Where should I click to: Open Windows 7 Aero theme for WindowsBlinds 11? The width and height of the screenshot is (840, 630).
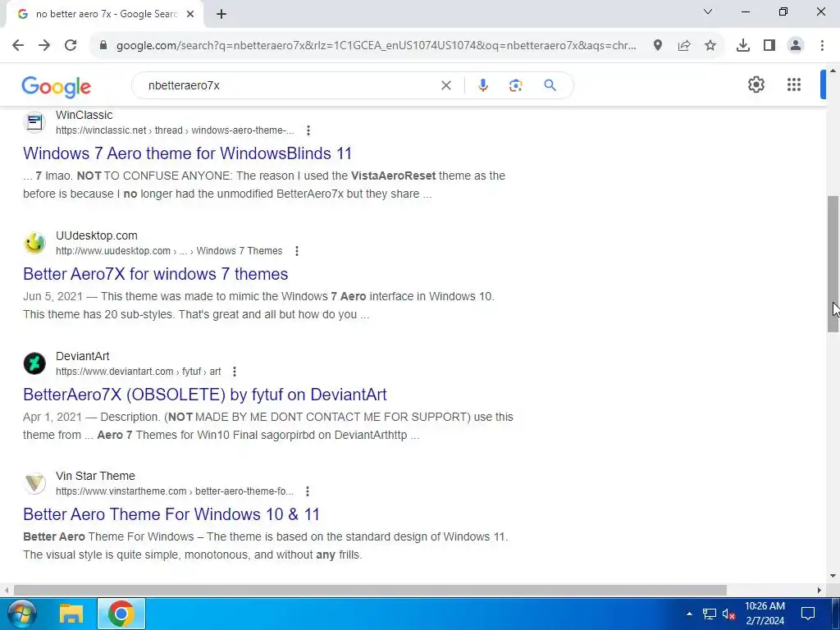(188, 153)
